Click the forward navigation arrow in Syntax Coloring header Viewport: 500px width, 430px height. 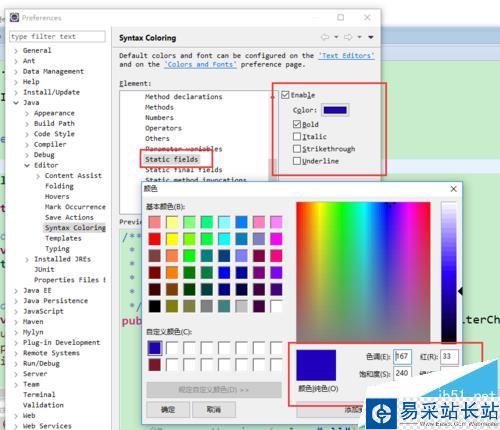tap(348, 37)
